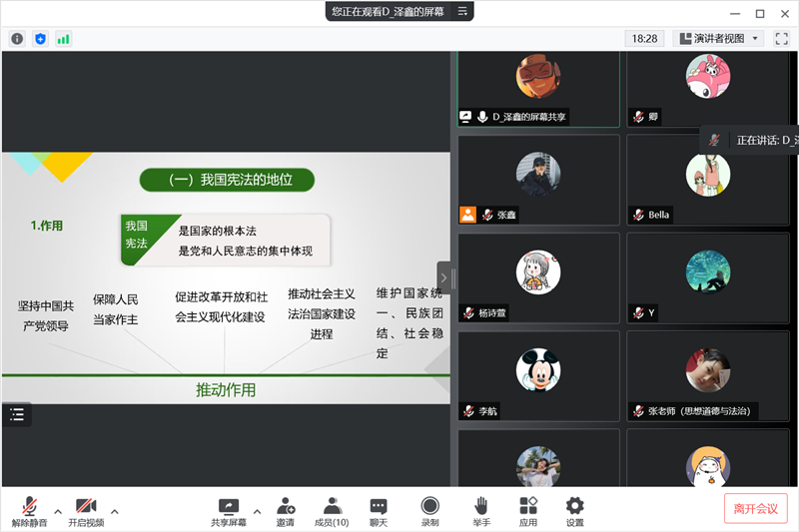Open the 演讲者视图 view dropdown

(x=719, y=39)
